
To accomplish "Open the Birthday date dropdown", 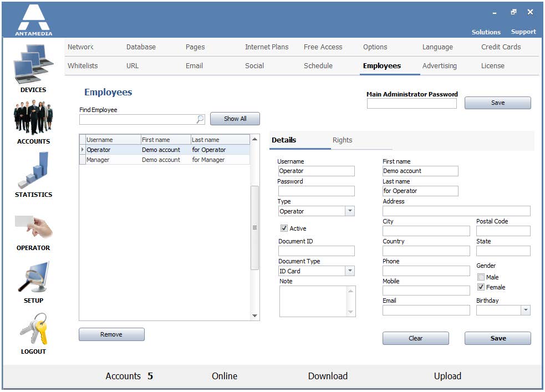I will click(x=526, y=310).
